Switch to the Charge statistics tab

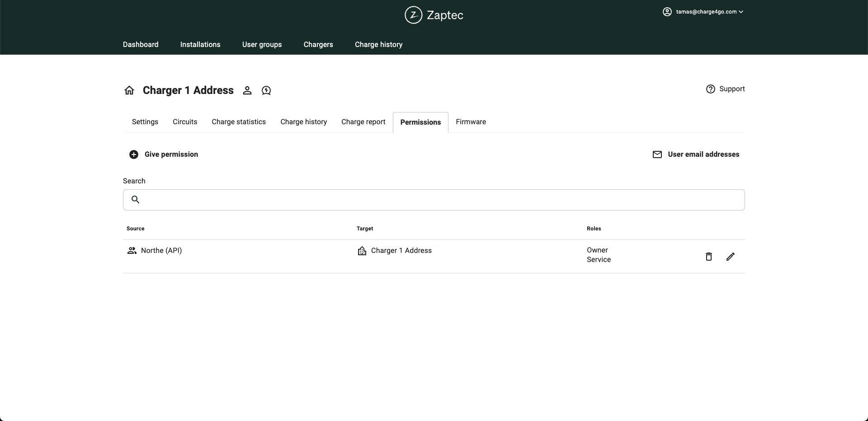coord(239,122)
